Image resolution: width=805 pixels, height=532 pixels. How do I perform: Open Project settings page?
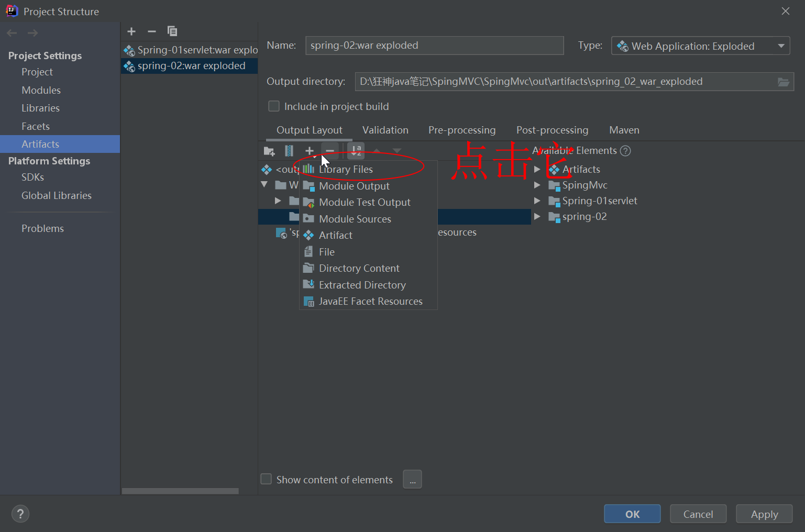37,72
